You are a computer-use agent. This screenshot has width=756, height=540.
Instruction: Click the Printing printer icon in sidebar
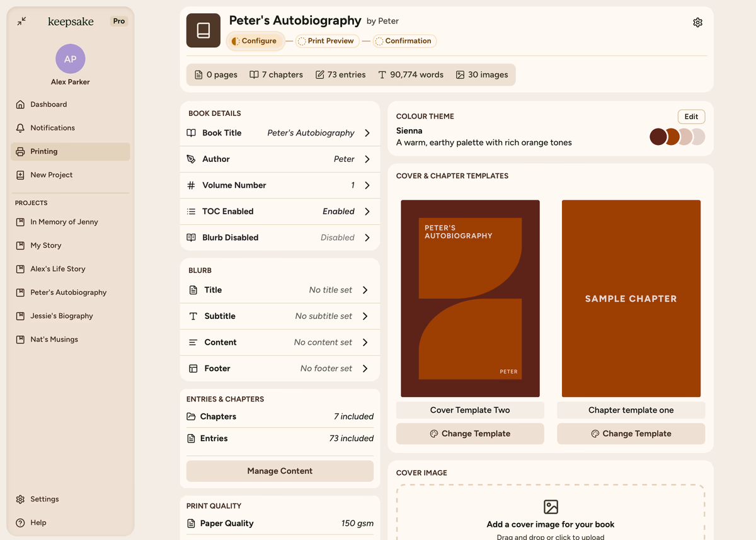(20, 152)
